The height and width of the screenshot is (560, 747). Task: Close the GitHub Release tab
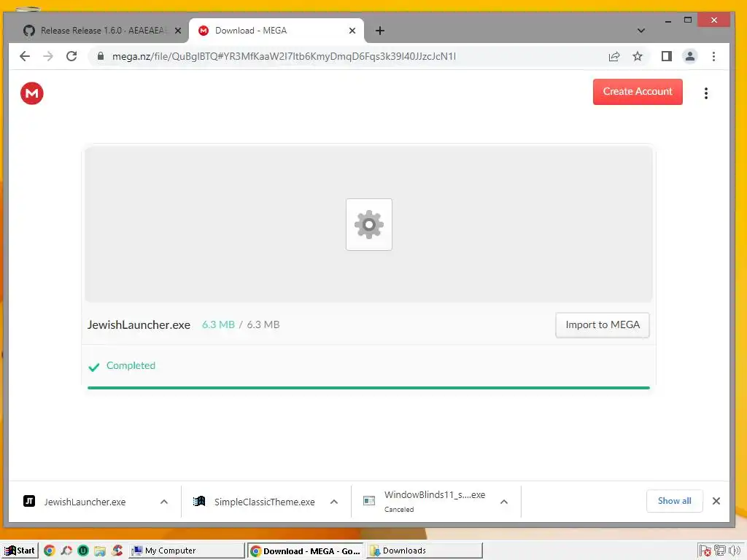178,31
